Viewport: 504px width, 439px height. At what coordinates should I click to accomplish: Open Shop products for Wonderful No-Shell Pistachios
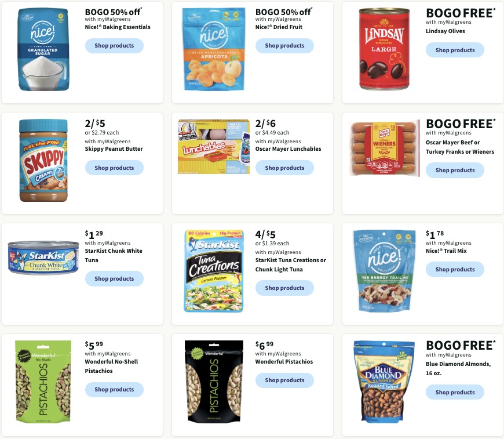pos(114,390)
